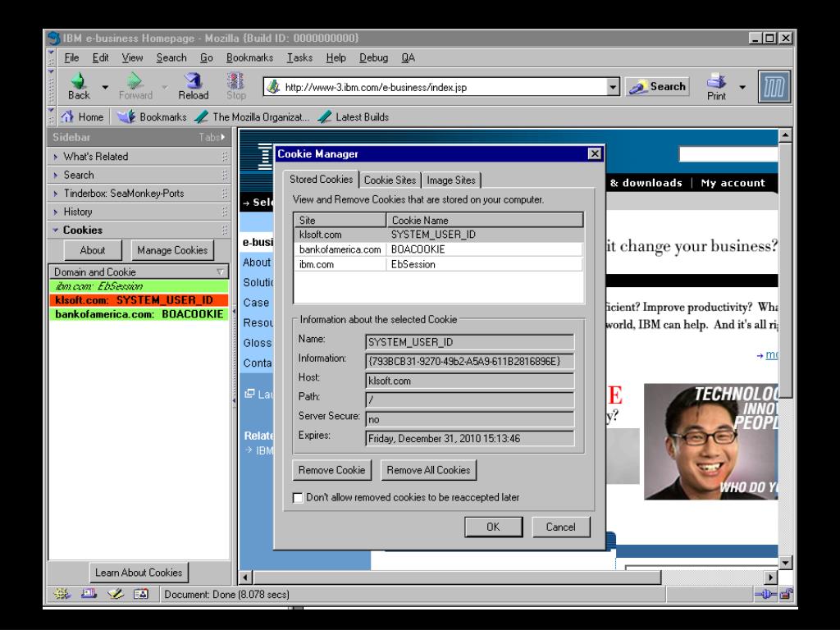
Task: Click the Mozilla M throbber icon
Action: (x=774, y=87)
